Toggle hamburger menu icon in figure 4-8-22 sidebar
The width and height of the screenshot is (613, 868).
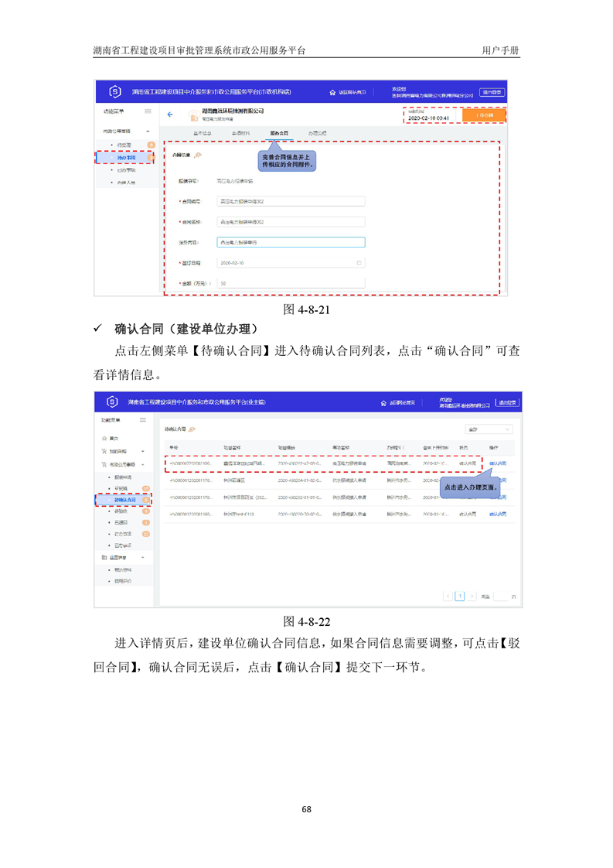(x=143, y=420)
